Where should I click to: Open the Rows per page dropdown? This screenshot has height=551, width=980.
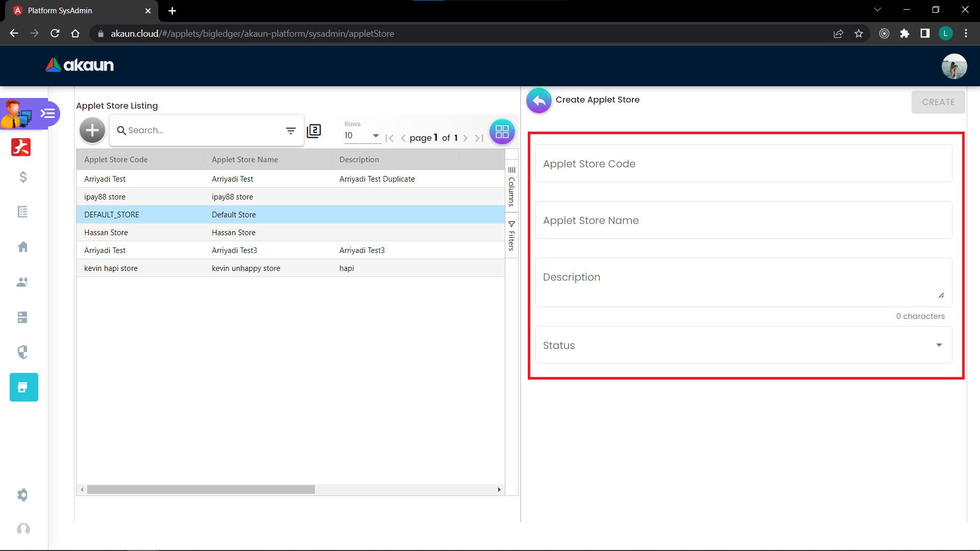coord(362,136)
